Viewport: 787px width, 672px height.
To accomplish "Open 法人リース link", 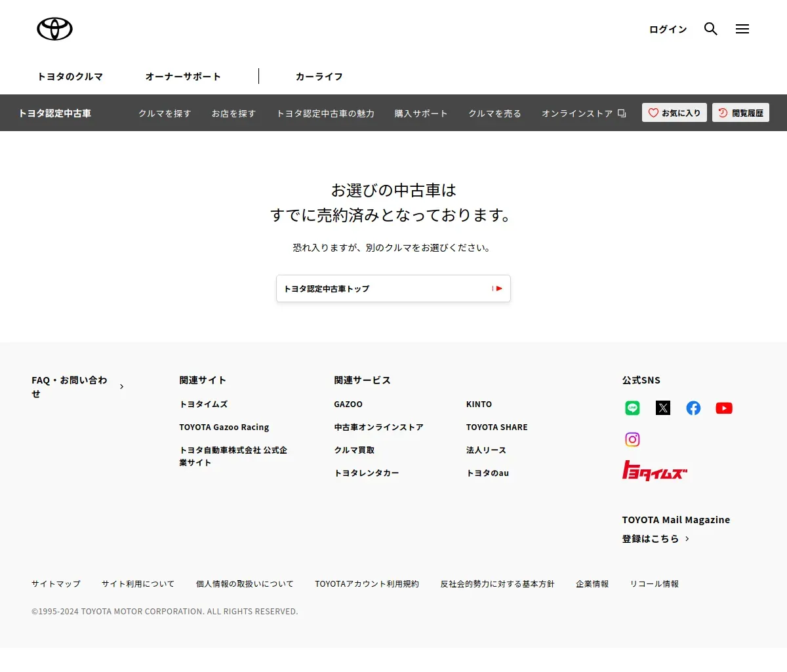I will pyautogui.click(x=486, y=450).
